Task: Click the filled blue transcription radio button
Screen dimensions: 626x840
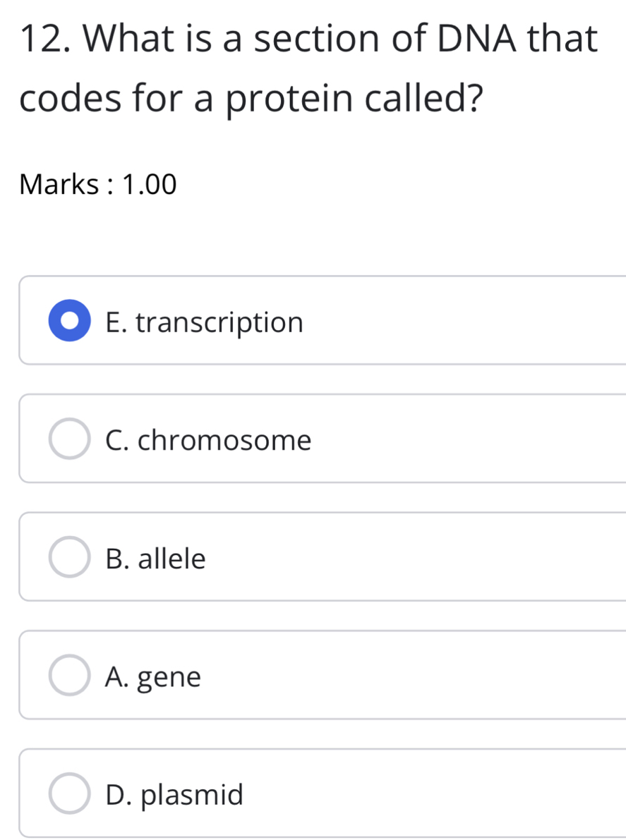Action: 70,322
